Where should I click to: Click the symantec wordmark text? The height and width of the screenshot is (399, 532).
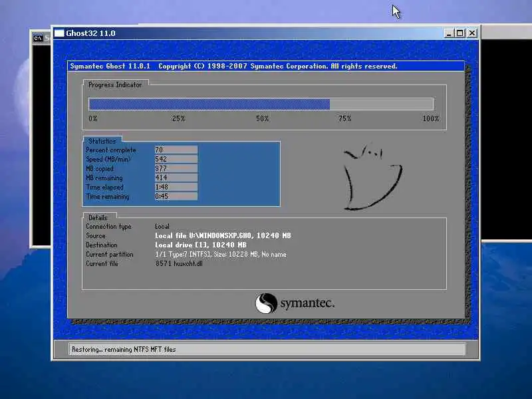coord(307,303)
